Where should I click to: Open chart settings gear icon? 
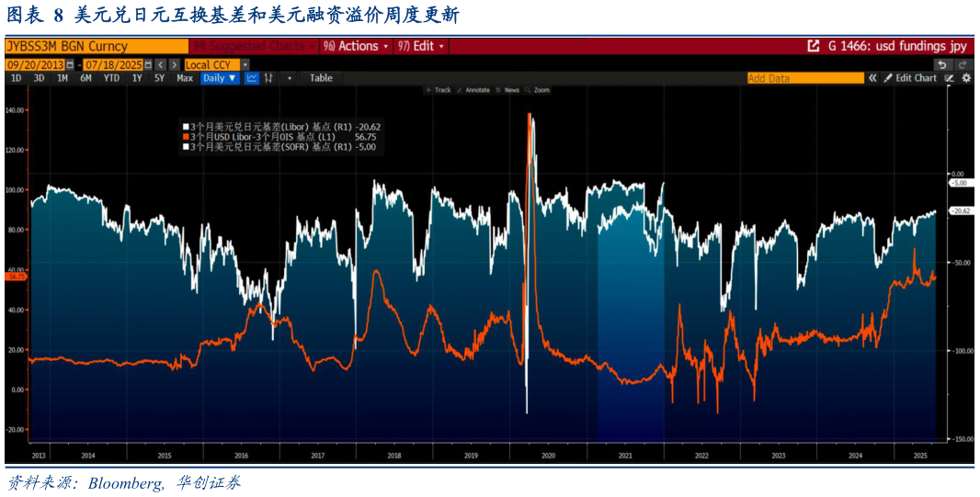pos(966,78)
